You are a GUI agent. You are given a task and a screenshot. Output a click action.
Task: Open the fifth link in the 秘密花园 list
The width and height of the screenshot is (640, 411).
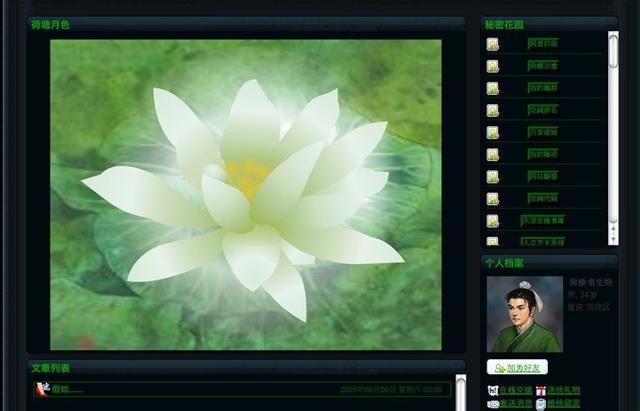coord(543,132)
